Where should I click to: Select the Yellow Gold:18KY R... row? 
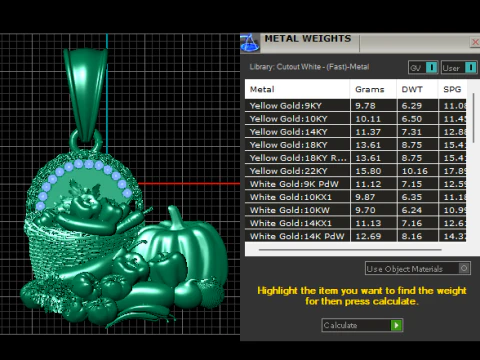coord(356,158)
